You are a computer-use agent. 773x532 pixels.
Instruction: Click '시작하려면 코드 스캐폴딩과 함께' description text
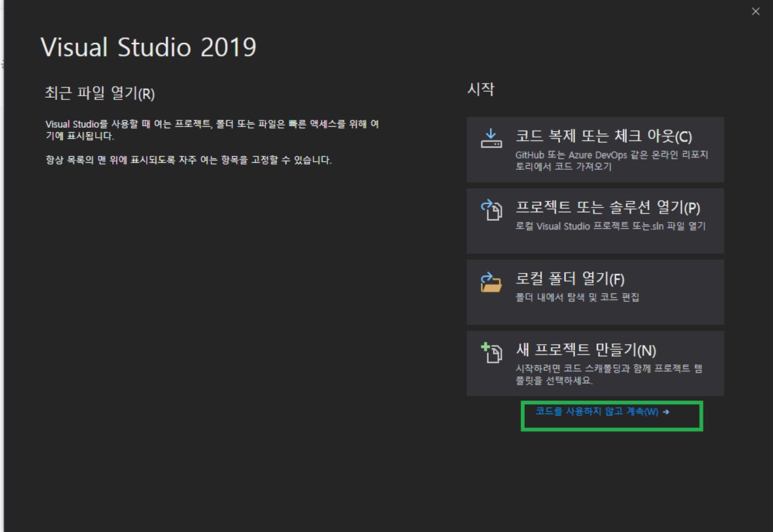[609, 374]
